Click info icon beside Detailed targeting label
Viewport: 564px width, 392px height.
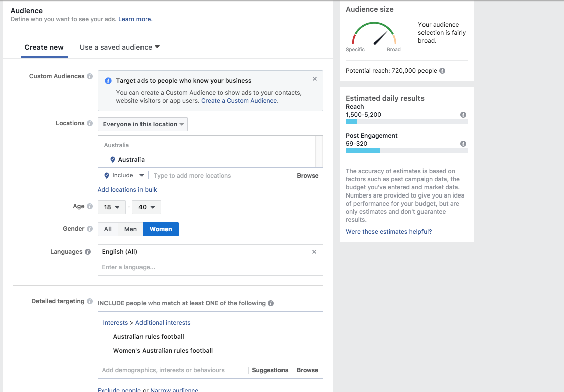pos(90,301)
